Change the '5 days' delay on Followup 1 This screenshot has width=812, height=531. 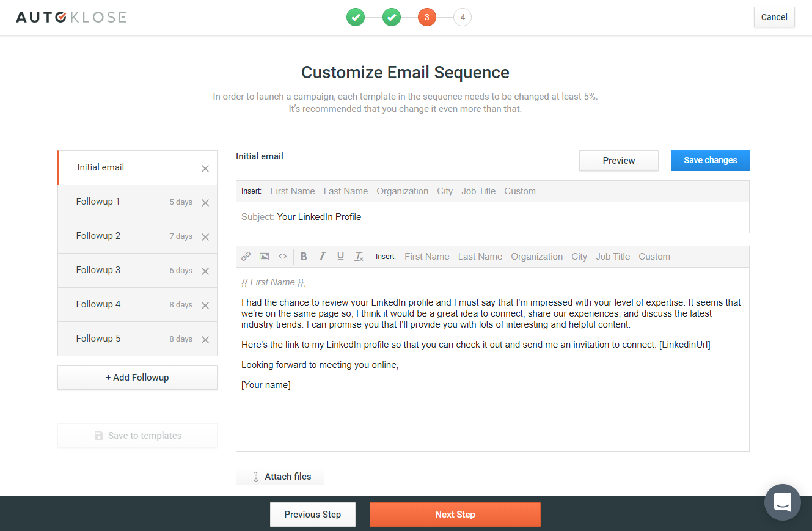click(x=181, y=202)
